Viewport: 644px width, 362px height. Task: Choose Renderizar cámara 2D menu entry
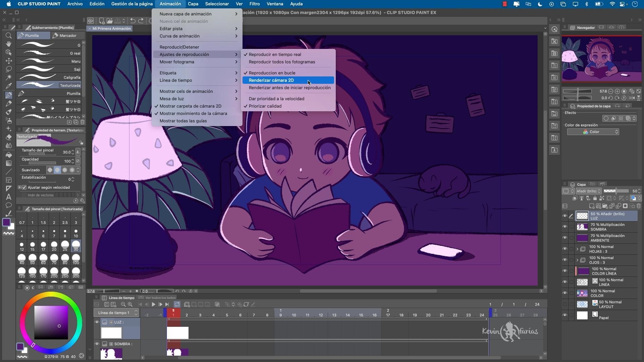pos(271,80)
